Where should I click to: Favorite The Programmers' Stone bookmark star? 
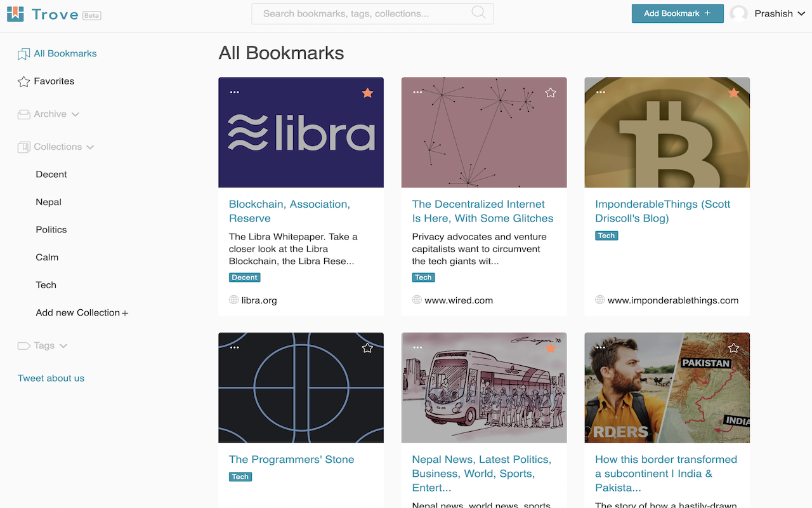pos(367,348)
